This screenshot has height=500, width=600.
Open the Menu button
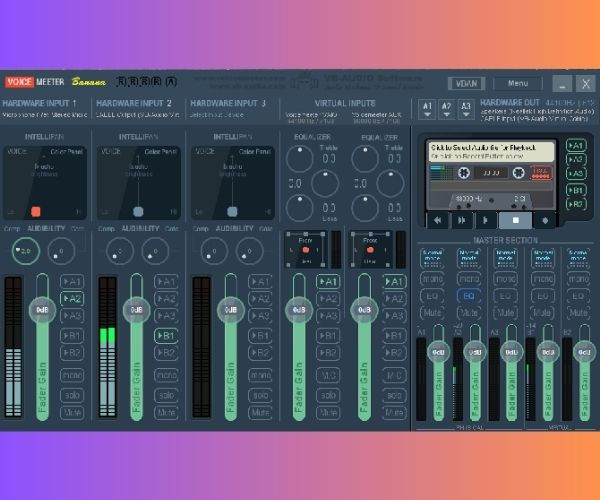coord(518,83)
